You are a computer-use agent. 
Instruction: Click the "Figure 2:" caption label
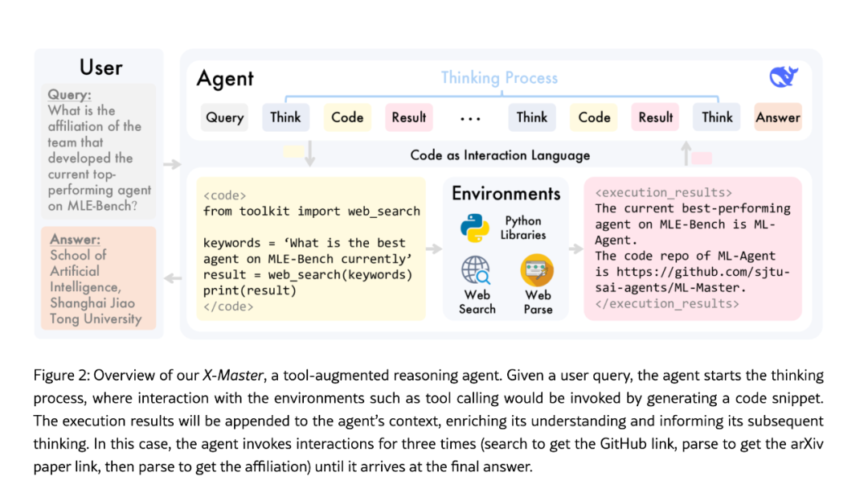pyautogui.click(x=61, y=376)
